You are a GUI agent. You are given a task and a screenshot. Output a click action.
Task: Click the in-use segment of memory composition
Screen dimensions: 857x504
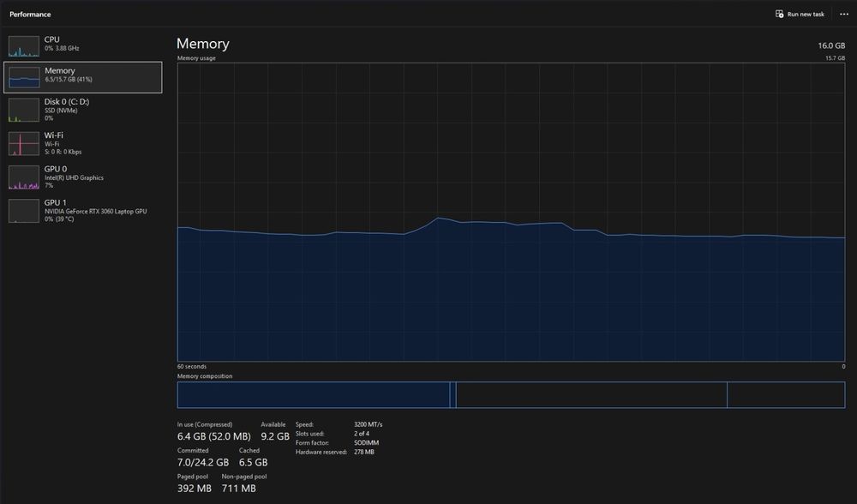coord(313,394)
